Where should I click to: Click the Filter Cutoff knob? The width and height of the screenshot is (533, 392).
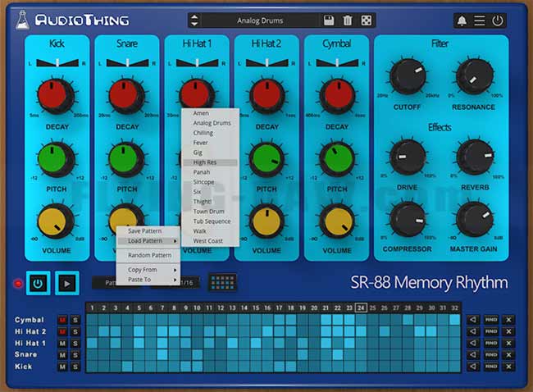pos(408,76)
